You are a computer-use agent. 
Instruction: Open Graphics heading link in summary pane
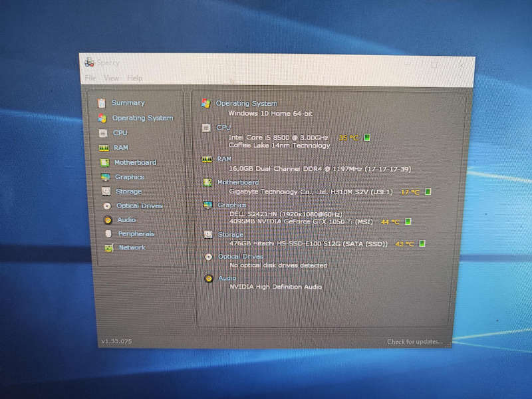coord(232,205)
